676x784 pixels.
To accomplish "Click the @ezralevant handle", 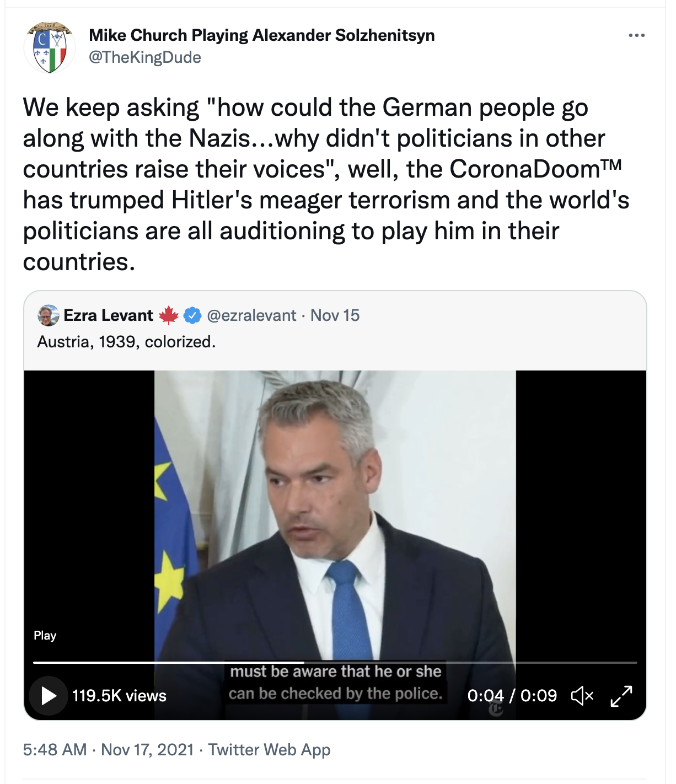I will (252, 315).
